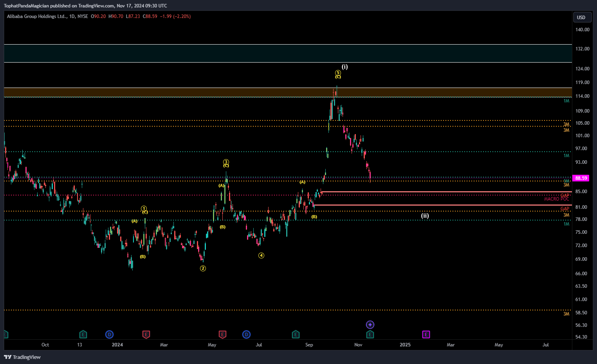The width and height of the screenshot is (597, 364).
Task: Click the TophatPandaMagician published header text
Action: point(85,5)
